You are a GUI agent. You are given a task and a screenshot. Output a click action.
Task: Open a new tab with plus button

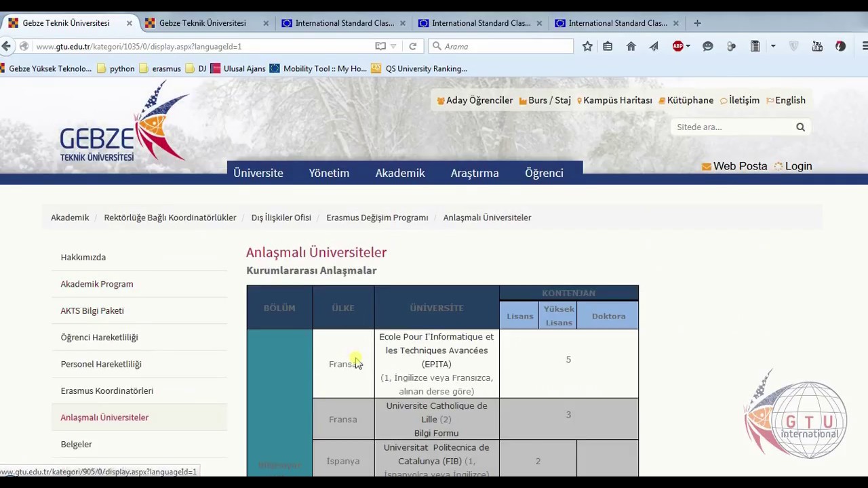coord(697,23)
